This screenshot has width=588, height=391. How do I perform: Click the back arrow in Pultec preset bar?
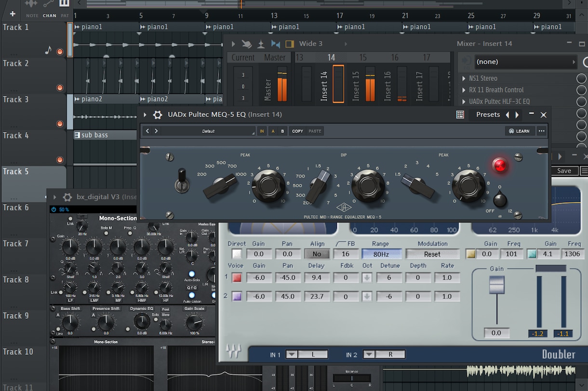(147, 131)
